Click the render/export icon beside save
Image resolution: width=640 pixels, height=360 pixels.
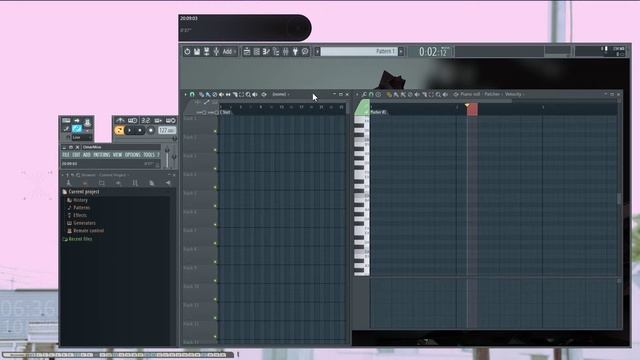coord(207,51)
